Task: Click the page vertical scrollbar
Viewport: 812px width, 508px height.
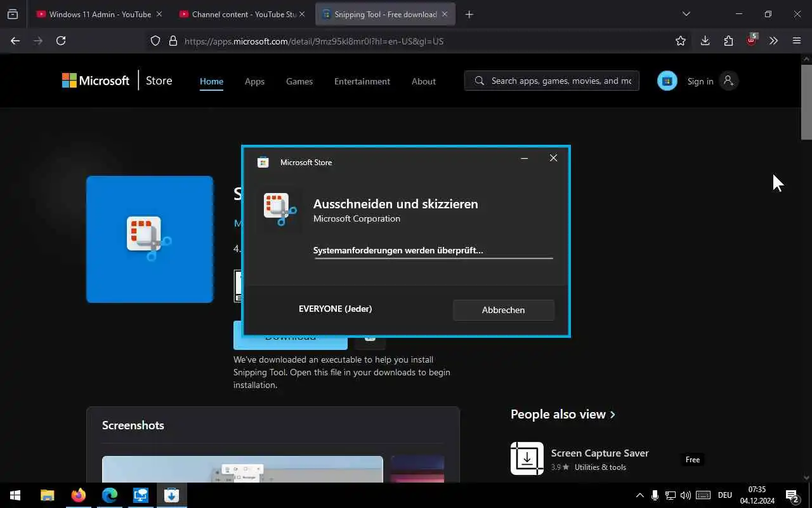Action: [x=806, y=102]
